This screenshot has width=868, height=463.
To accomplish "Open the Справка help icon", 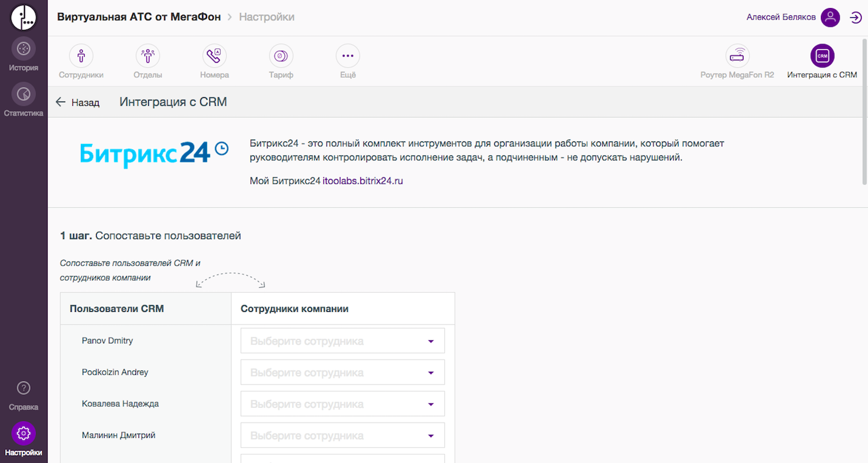I will (x=23, y=388).
